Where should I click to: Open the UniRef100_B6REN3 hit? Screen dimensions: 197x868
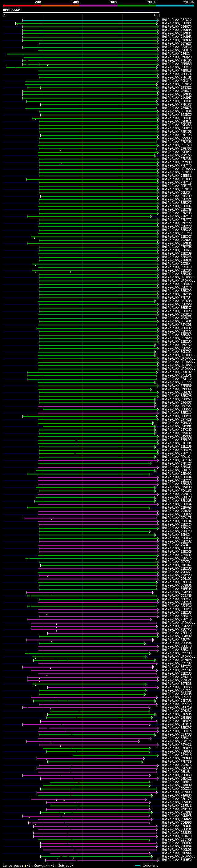[x=177, y=393]
